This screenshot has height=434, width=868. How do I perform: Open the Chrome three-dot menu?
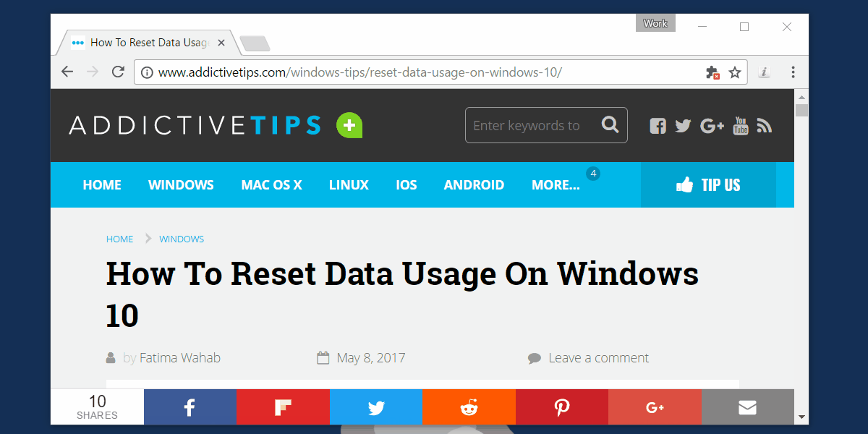(793, 72)
